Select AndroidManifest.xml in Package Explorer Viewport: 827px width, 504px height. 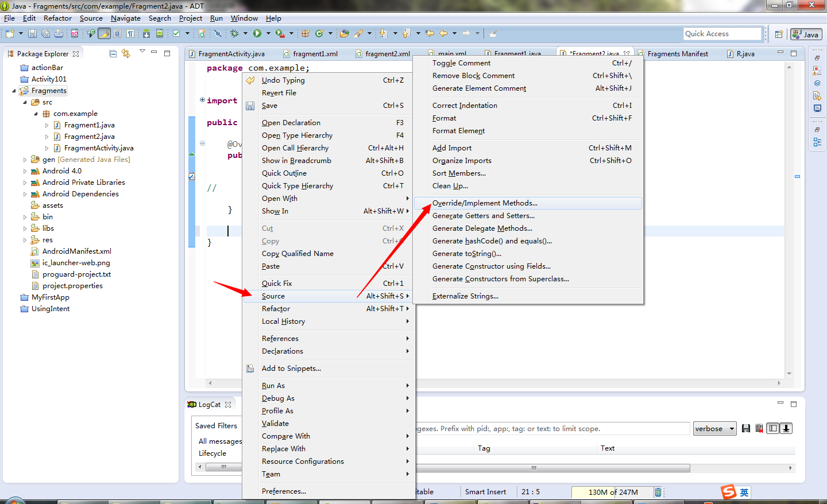click(x=77, y=251)
